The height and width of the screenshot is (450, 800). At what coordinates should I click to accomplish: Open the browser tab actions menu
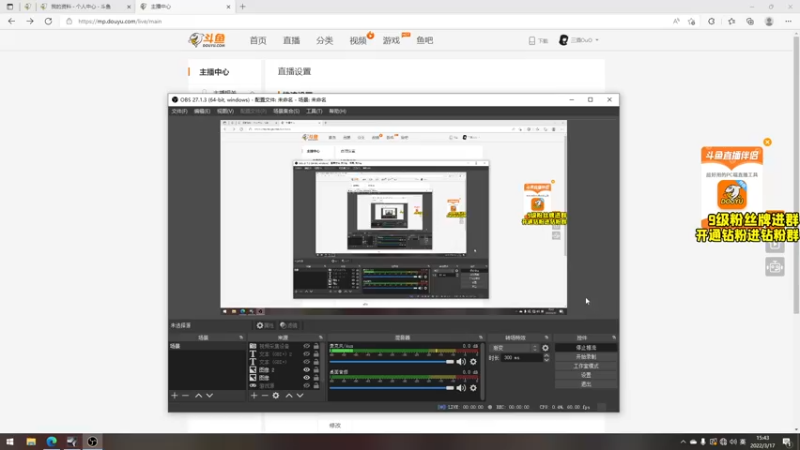pyautogui.click(x=10, y=7)
